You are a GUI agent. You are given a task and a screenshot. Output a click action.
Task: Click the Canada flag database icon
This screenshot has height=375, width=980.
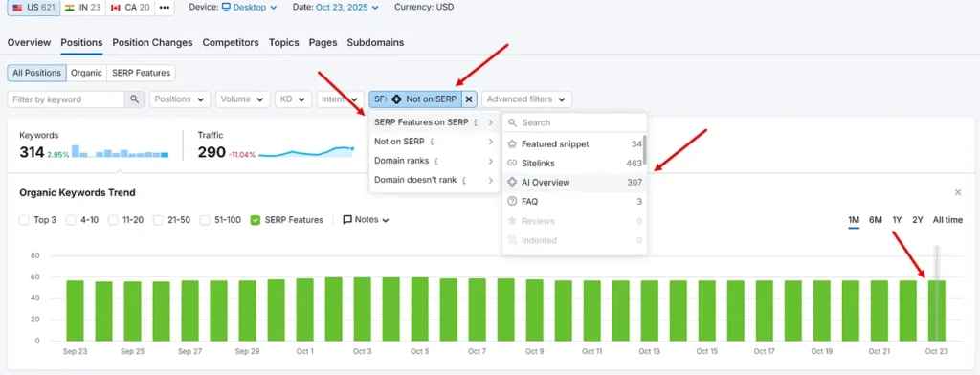[115, 8]
